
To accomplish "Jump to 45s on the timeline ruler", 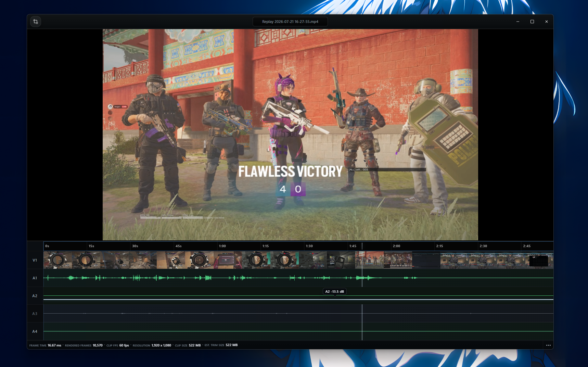I will (x=179, y=246).
